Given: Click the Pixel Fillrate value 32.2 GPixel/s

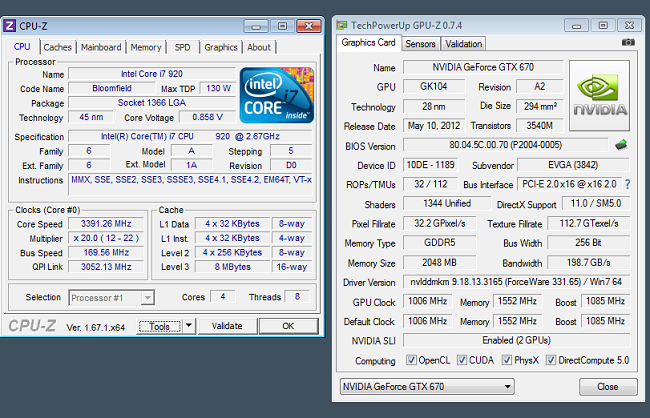Looking at the screenshot, I should [439, 224].
